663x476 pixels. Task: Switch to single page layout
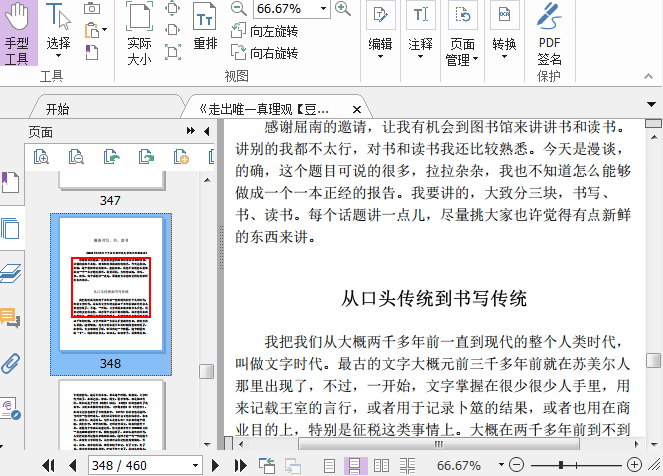pyautogui.click(x=329, y=466)
